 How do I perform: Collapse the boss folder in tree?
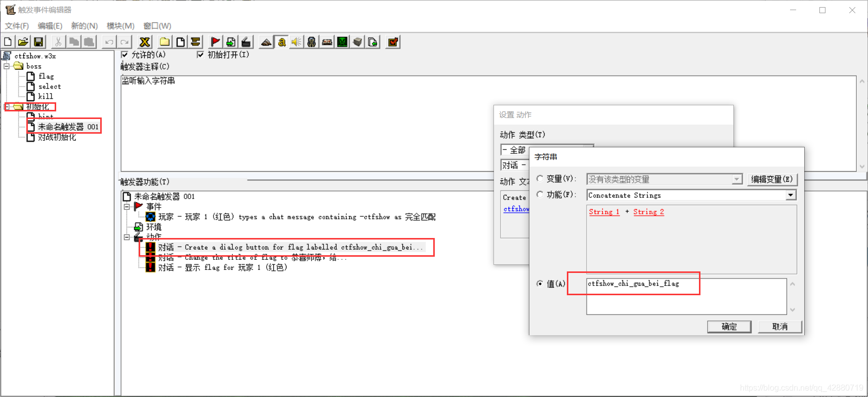click(7, 66)
